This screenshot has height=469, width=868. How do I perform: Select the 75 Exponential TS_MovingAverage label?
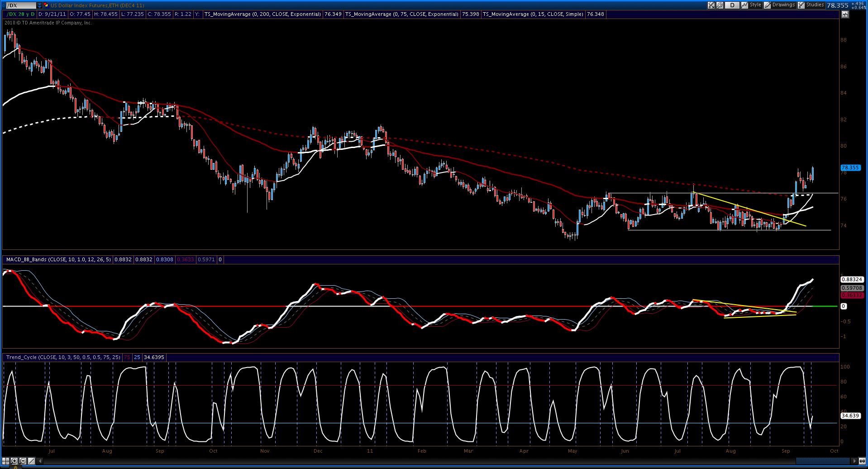tap(402, 14)
